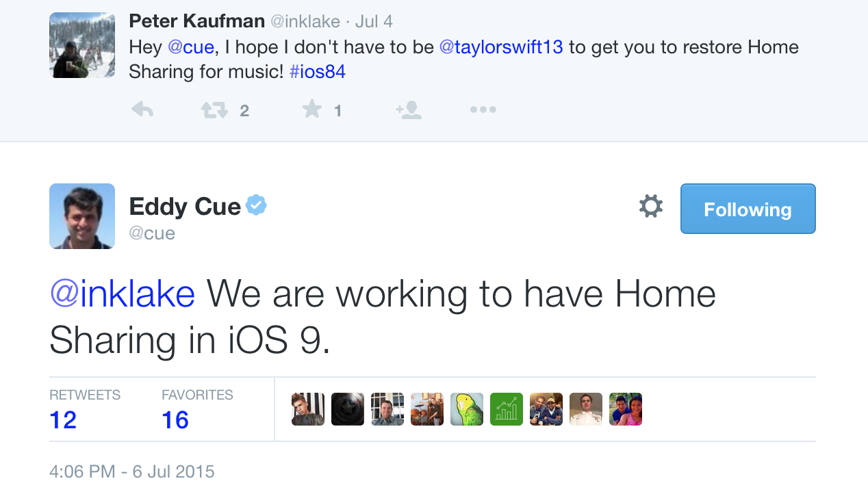Viewport: 868px width, 494px height.
Task: Toggle the Following button for Eddy Cue
Action: tap(748, 209)
